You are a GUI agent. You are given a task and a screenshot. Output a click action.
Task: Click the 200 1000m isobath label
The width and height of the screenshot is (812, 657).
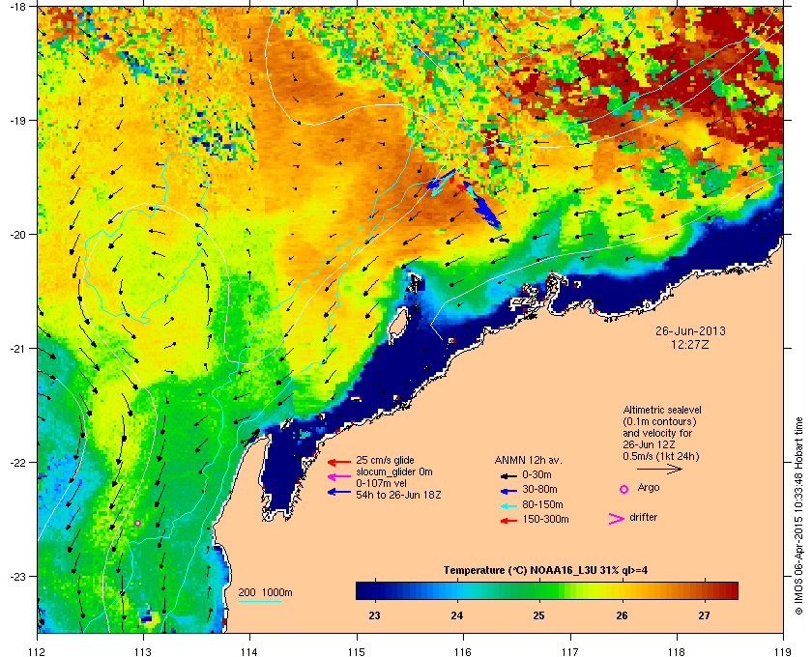[265, 592]
